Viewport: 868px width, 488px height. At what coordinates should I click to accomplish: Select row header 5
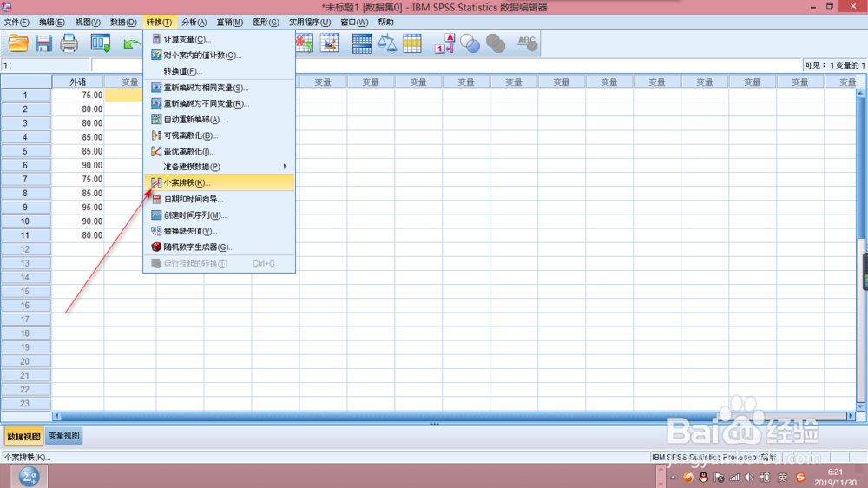[x=25, y=151]
